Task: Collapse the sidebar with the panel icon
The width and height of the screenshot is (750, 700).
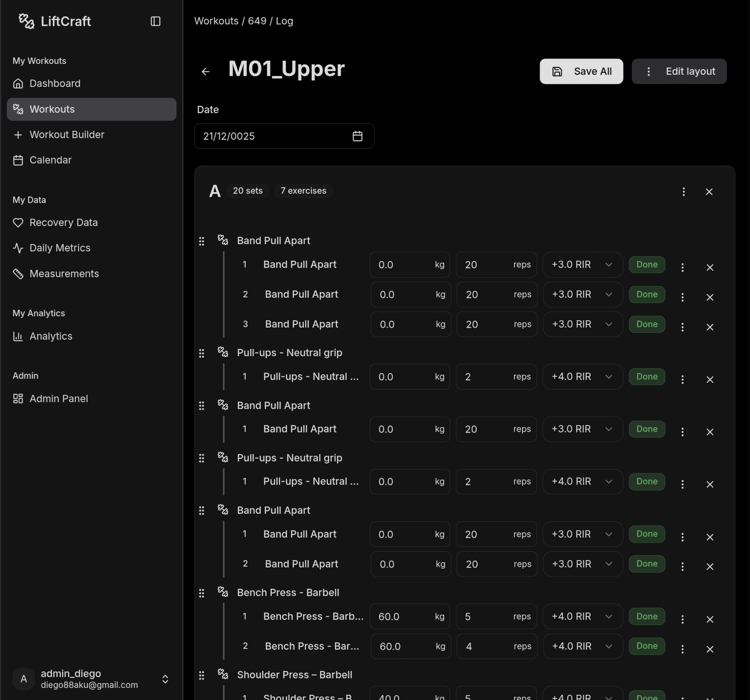Action: (x=155, y=21)
